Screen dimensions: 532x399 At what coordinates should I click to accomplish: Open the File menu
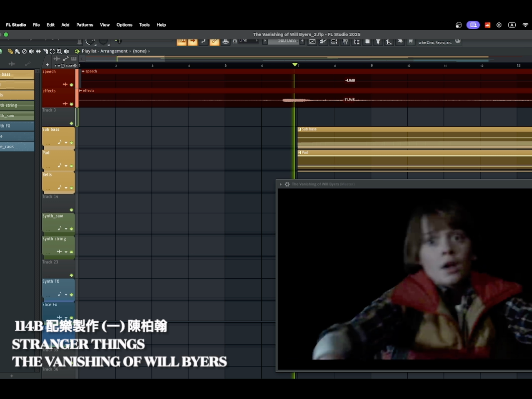tap(36, 25)
